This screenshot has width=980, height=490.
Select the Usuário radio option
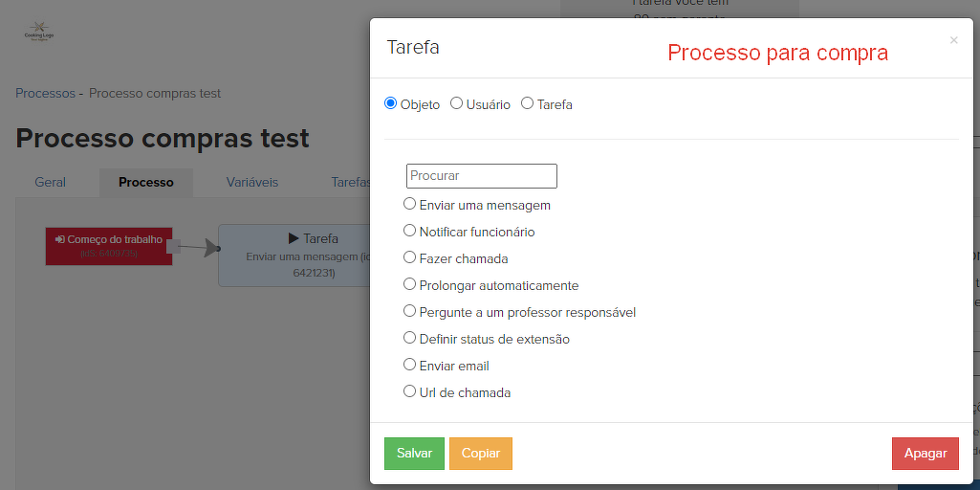tap(456, 103)
